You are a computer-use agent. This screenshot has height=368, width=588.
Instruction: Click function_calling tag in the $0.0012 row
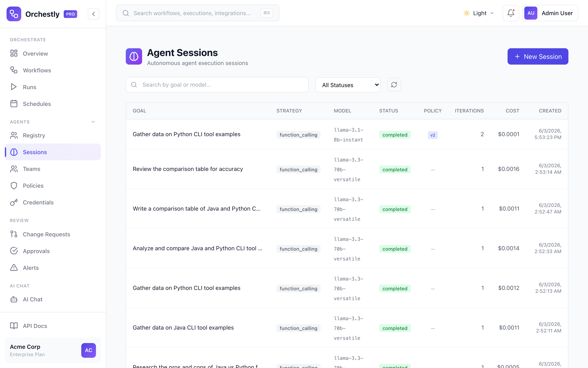tap(298, 288)
